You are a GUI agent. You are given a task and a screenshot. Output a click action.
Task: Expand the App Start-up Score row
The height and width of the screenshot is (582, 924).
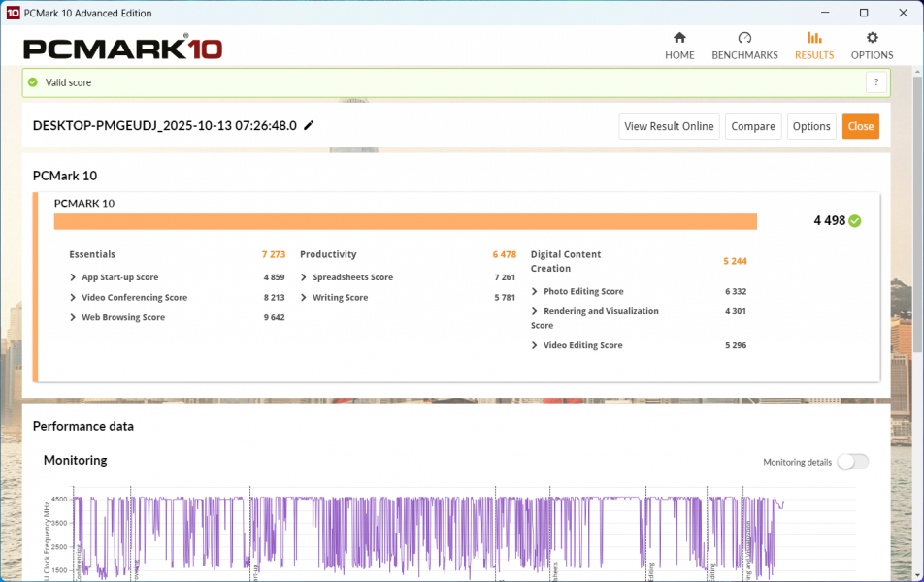73,277
